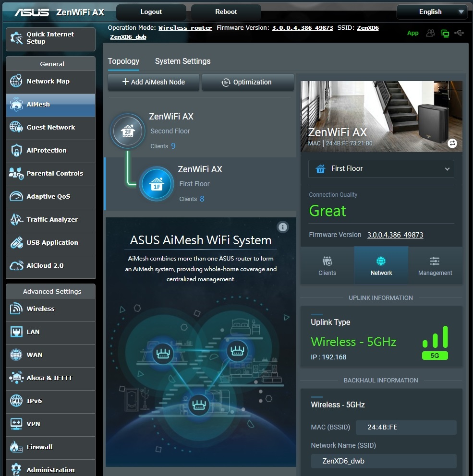The height and width of the screenshot is (476, 473).
Task: Click the VPN monitor icon
Action: [16, 424]
